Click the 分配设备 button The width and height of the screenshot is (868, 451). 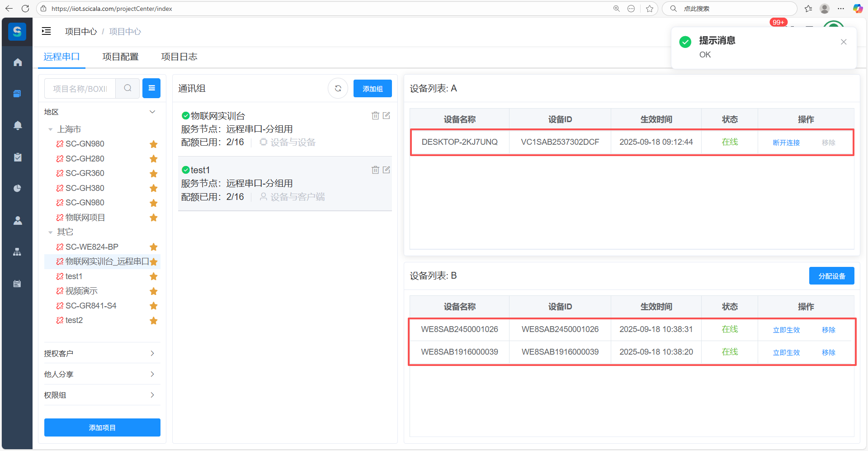(831, 276)
